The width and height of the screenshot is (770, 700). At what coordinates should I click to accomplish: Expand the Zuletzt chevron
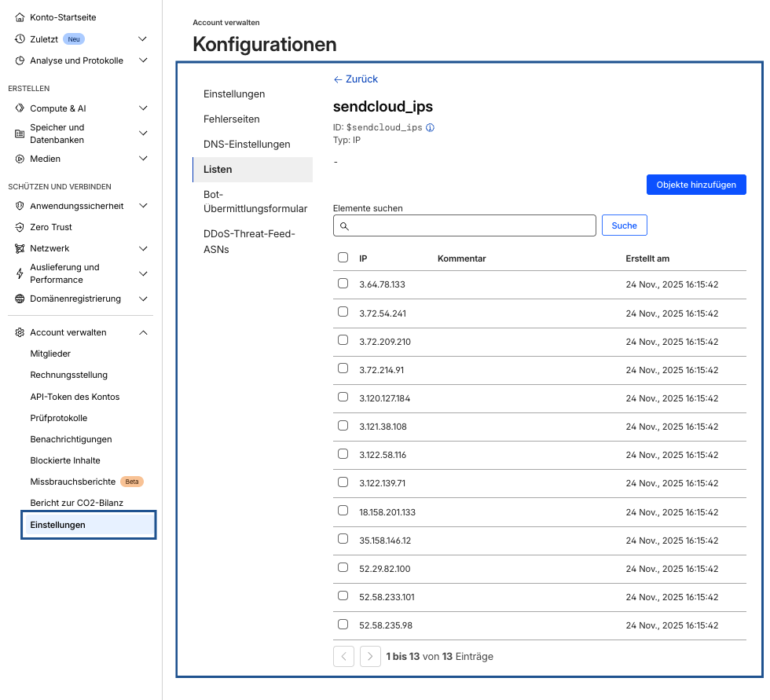pos(143,38)
